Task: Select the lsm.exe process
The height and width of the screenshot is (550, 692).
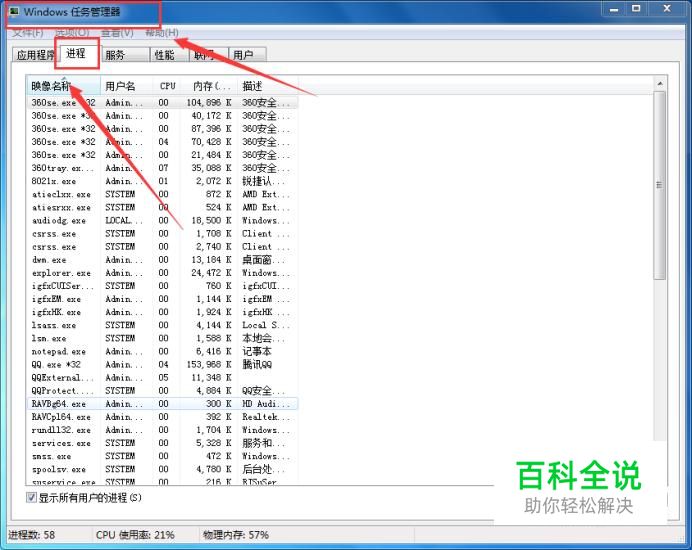Action: click(x=162, y=338)
